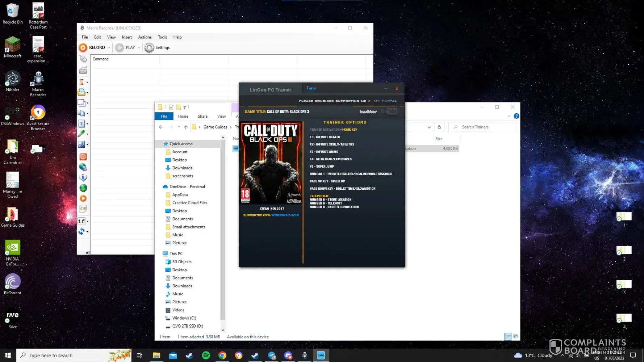Click the C# script icon in sidebar
This screenshot has height=362, width=644.
tap(83, 209)
